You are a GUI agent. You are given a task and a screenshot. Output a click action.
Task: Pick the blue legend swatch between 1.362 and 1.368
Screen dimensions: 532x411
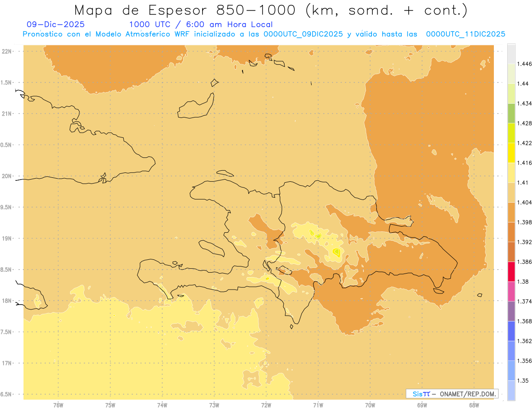(511, 331)
